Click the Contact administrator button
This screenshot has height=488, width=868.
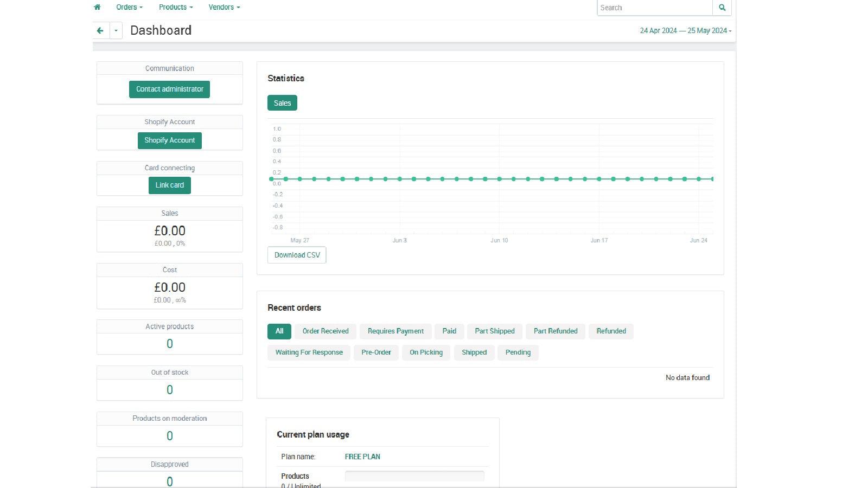click(x=169, y=89)
